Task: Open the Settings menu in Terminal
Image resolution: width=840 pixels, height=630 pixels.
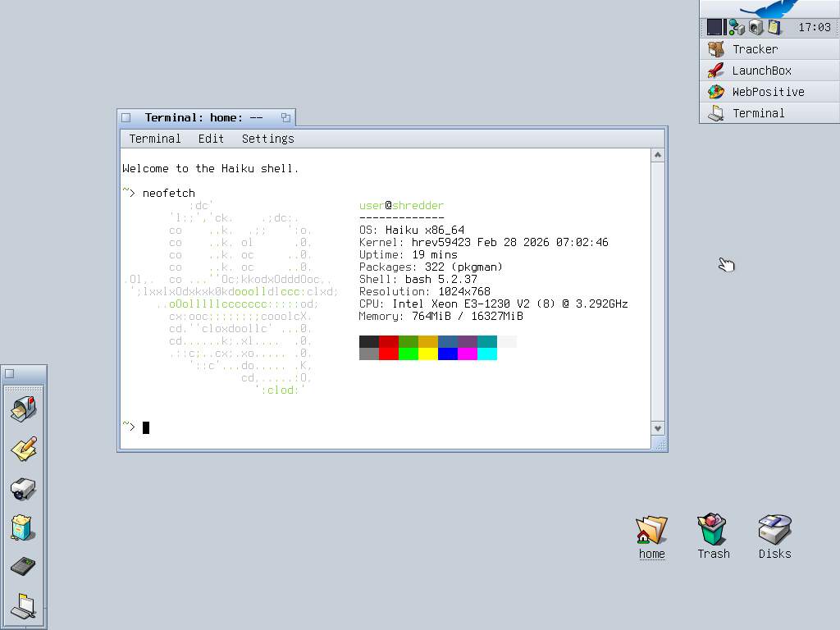Action: 267,139
